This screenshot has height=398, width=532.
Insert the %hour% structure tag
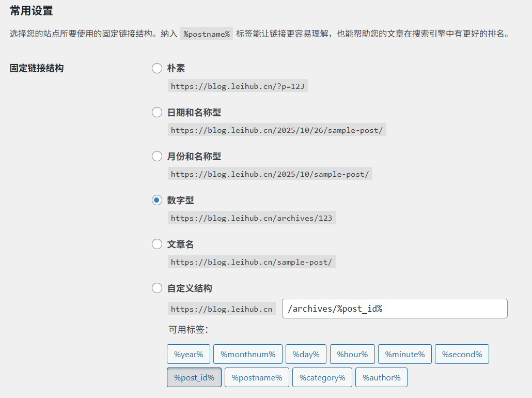352,354
